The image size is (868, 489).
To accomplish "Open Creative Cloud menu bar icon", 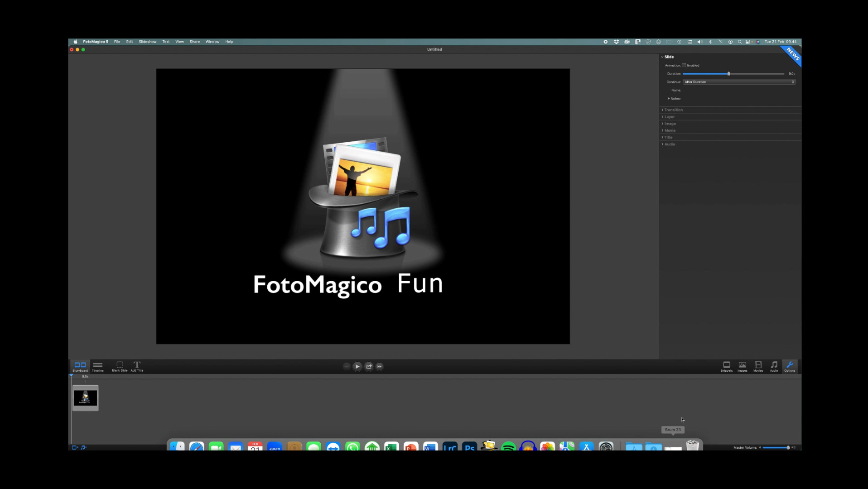I will 627,42.
